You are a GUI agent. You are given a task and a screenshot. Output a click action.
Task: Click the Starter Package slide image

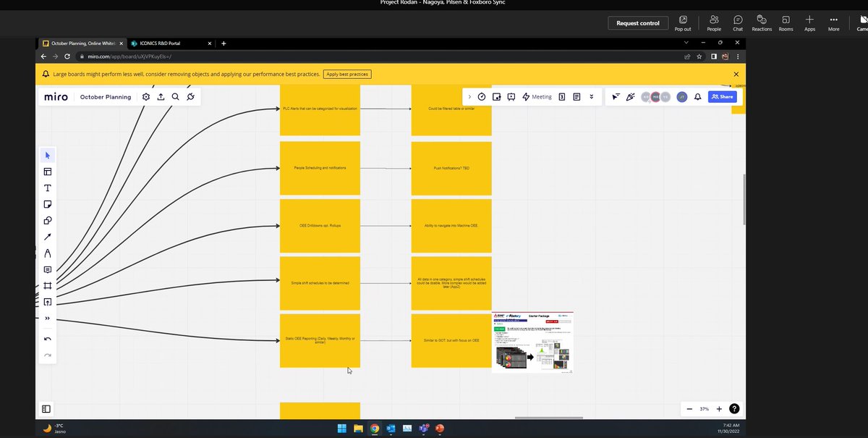tap(532, 342)
